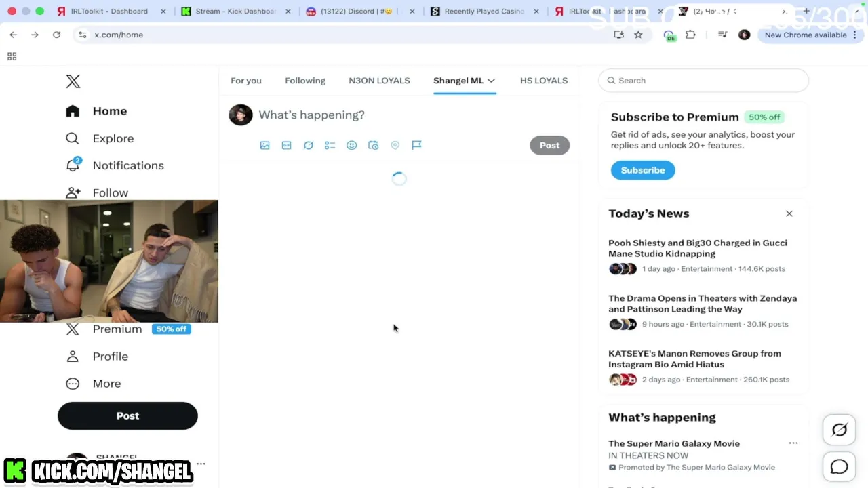Viewport: 868px width, 488px height.
Task: Open the Follow people icon in sidebar
Action: (x=73, y=193)
